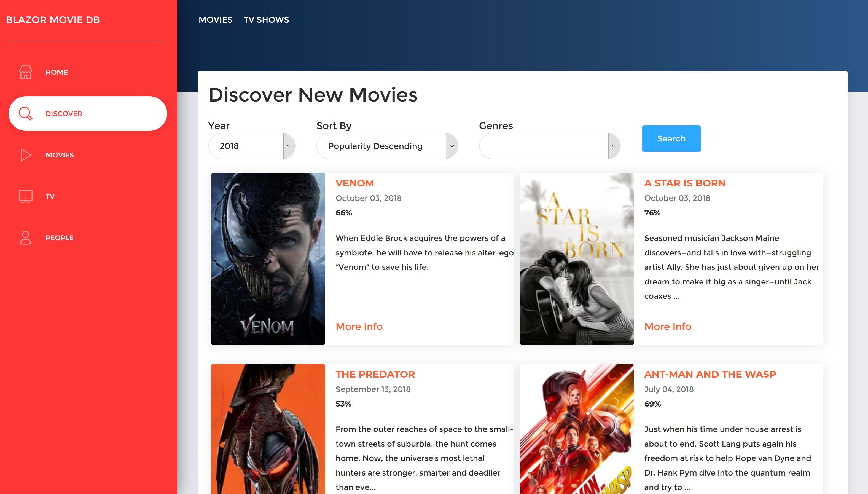This screenshot has height=494, width=868.
Task: Click THE PREDATOR title link
Action: tap(375, 374)
